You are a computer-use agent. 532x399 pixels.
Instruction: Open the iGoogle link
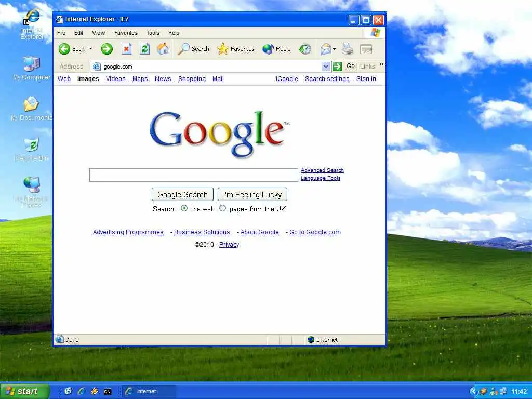(x=287, y=79)
